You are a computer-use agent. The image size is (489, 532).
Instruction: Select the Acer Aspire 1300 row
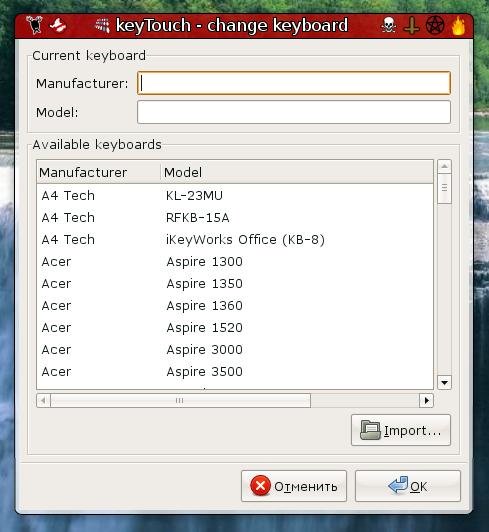click(235, 262)
